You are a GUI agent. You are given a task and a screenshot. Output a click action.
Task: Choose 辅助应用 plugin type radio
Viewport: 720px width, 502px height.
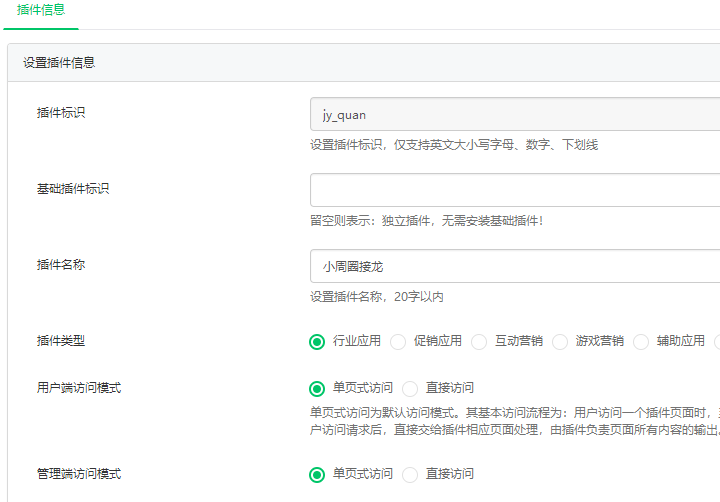coord(641,341)
